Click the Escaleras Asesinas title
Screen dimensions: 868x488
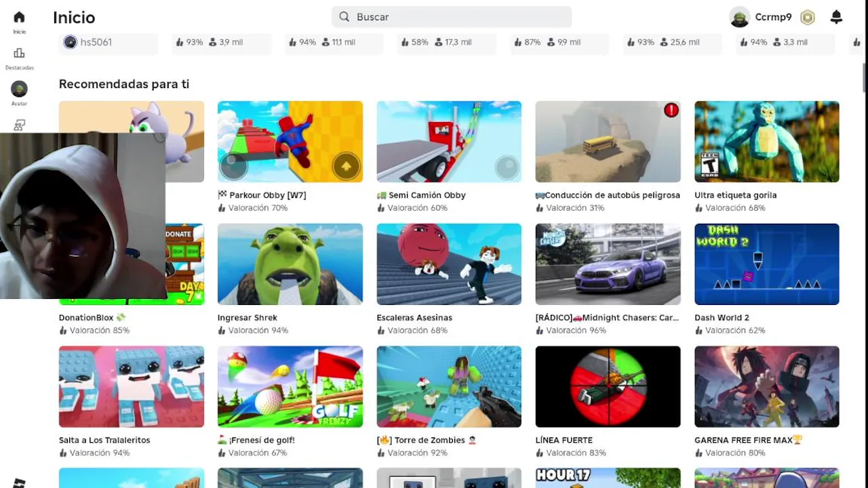(x=414, y=318)
